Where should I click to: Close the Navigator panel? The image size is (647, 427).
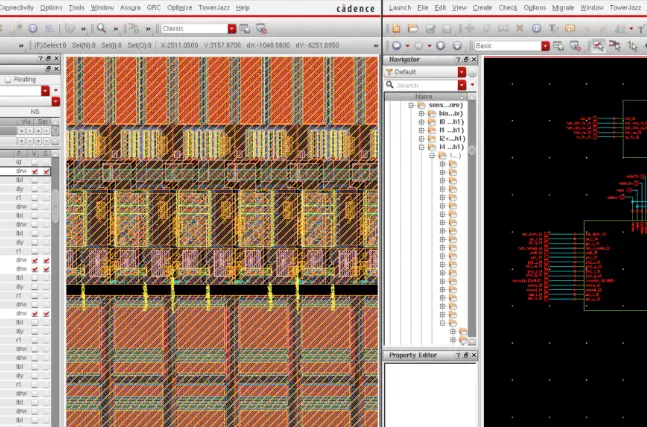pyautogui.click(x=474, y=60)
